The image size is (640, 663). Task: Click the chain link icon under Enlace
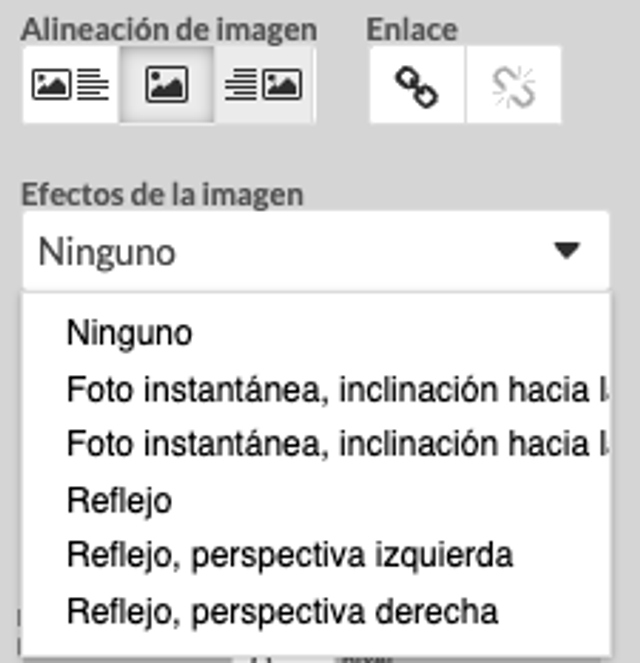[417, 86]
